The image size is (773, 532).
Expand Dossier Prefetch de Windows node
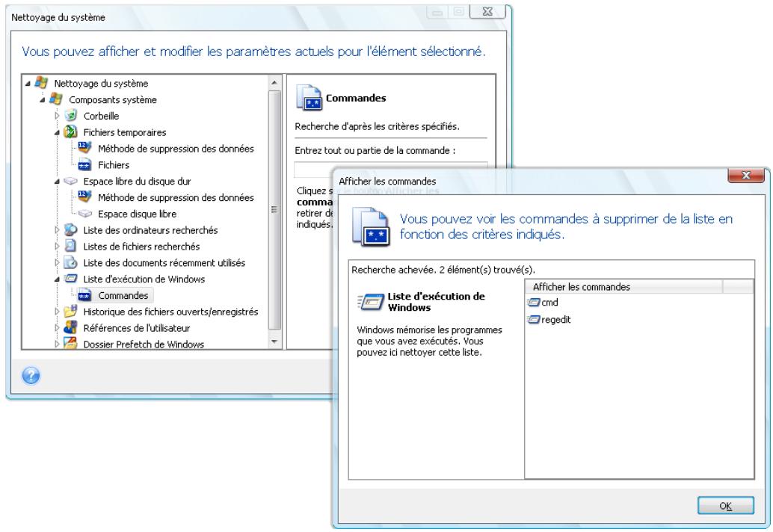pyautogui.click(x=57, y=344)
